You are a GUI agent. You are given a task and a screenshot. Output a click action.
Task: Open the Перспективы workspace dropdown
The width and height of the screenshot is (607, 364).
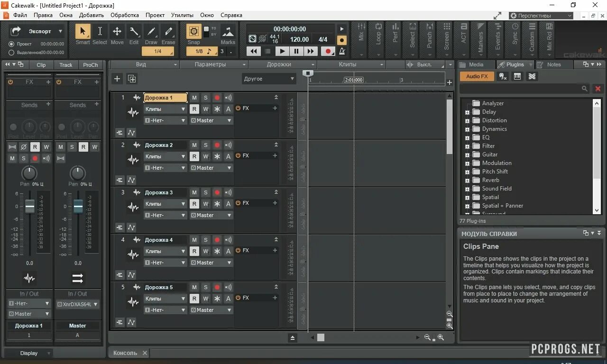click(541, 16)
